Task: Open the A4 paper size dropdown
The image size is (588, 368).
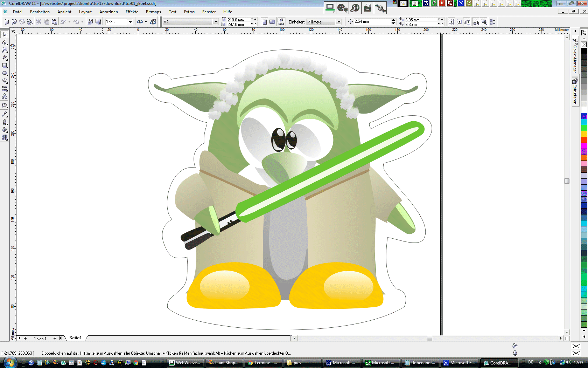Action: (x=216, y=22)
